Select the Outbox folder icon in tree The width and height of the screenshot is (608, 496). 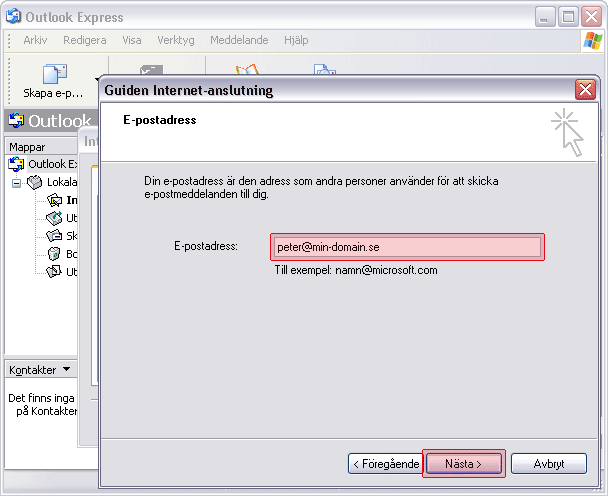click(x=54, y=218)
